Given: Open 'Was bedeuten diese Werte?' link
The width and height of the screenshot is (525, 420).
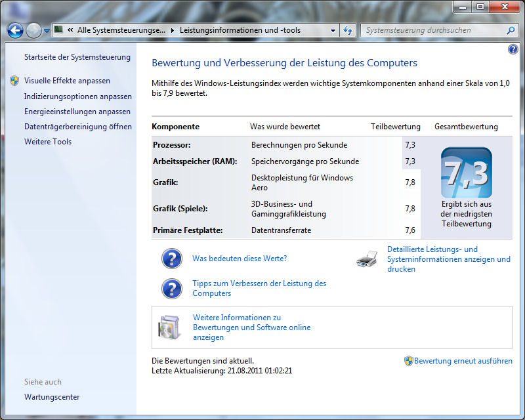Looking at the screenshot, I should [x=240, y=259].
